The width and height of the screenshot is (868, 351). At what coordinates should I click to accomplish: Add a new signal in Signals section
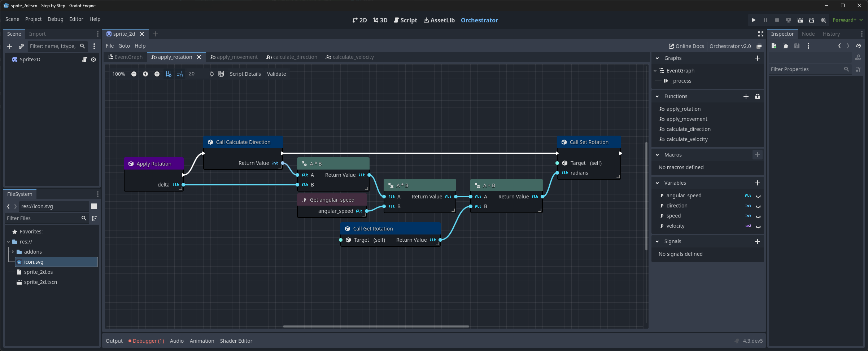click(x=758, y=241)
